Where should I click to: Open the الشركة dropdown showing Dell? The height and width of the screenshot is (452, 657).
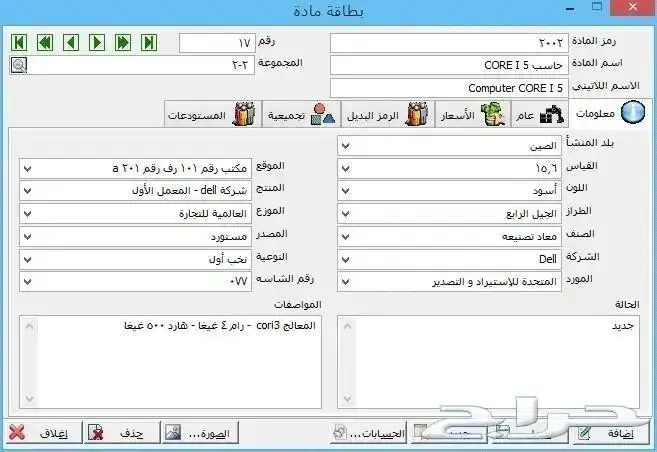345,259
